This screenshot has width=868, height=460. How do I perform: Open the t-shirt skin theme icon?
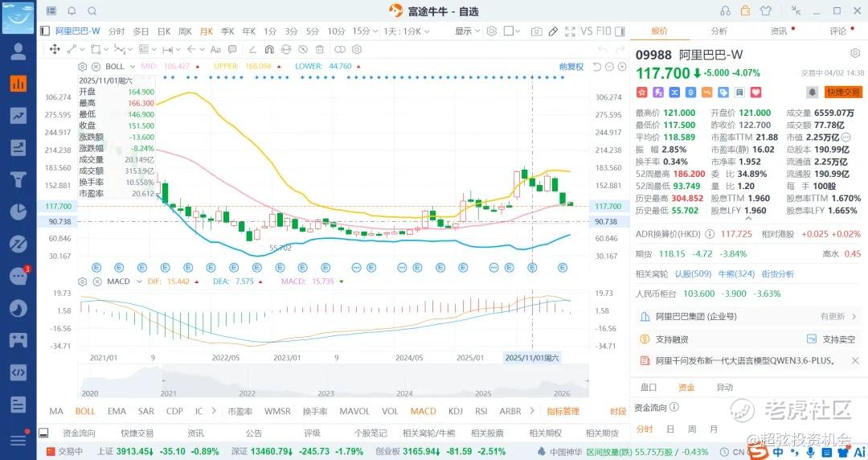(x=766, y=11)
